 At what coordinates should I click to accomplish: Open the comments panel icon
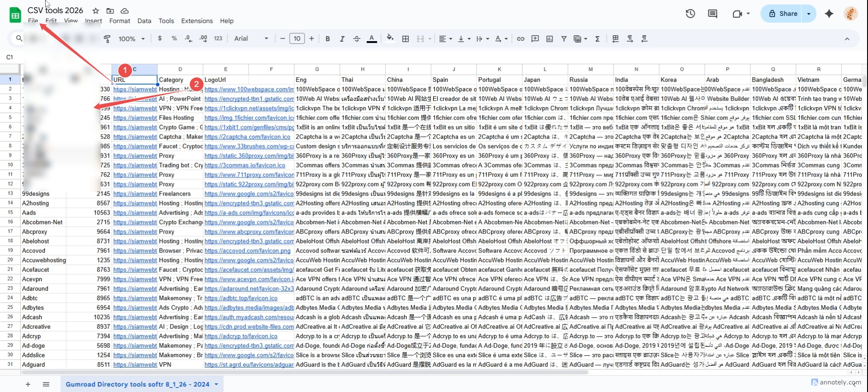tap(712, 14)
